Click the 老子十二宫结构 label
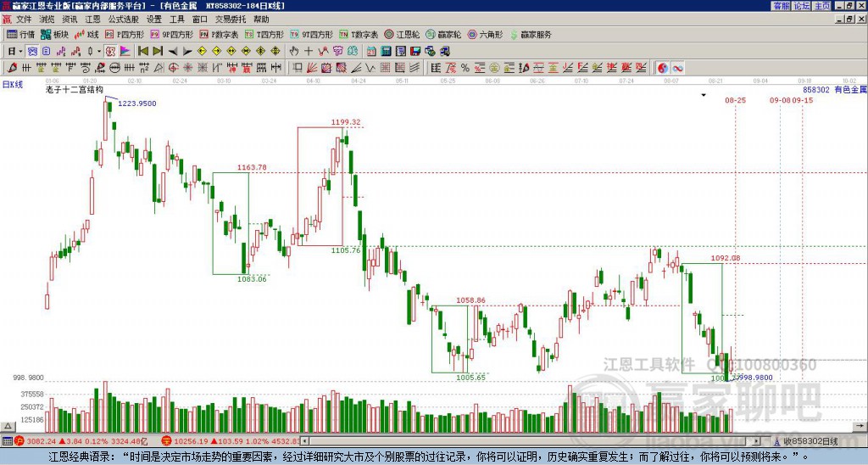Image resolution: width=868 pixels, height=465 pixels. point(75,89)
